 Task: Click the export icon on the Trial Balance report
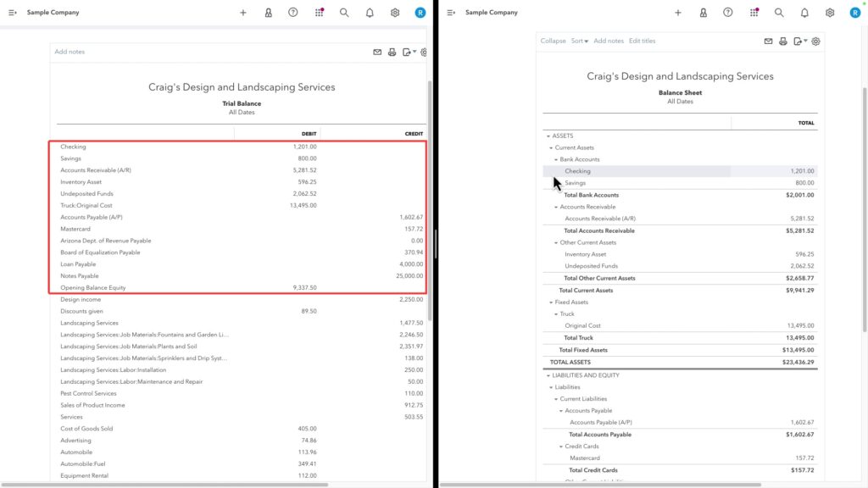(404, 52)
